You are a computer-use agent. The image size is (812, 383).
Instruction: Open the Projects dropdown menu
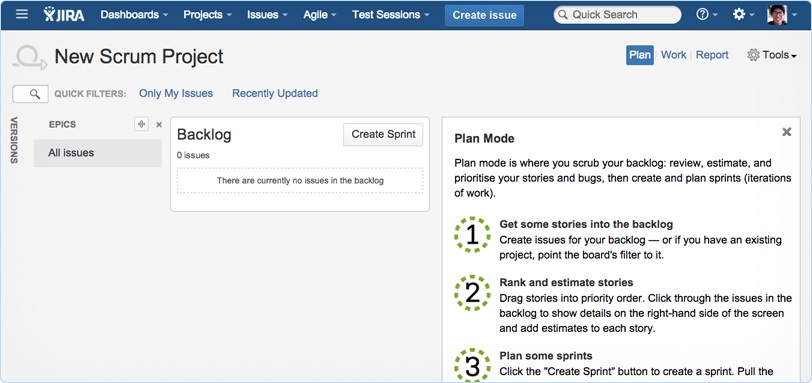(x=207, y=14)
